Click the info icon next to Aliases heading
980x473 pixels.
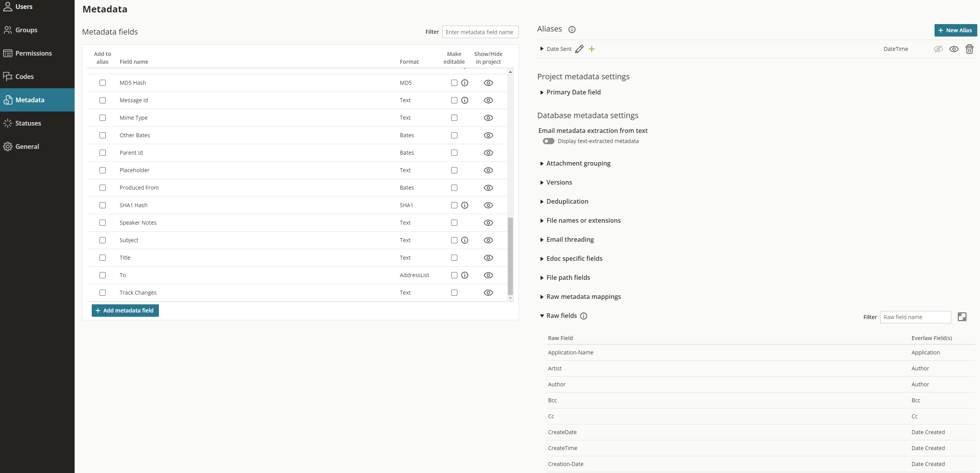572,30
